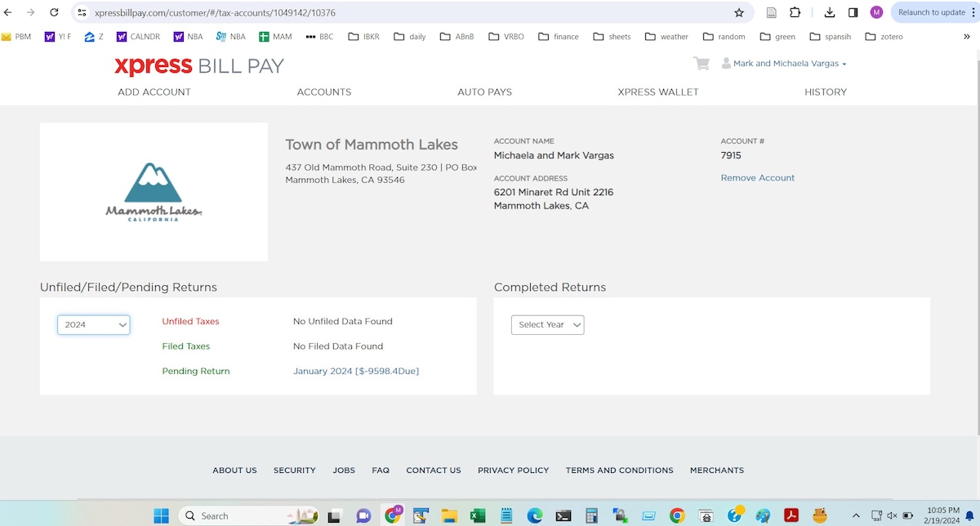Click the Windows taskbar Search box
Screen dimensions: 980x526
(249, 515)
